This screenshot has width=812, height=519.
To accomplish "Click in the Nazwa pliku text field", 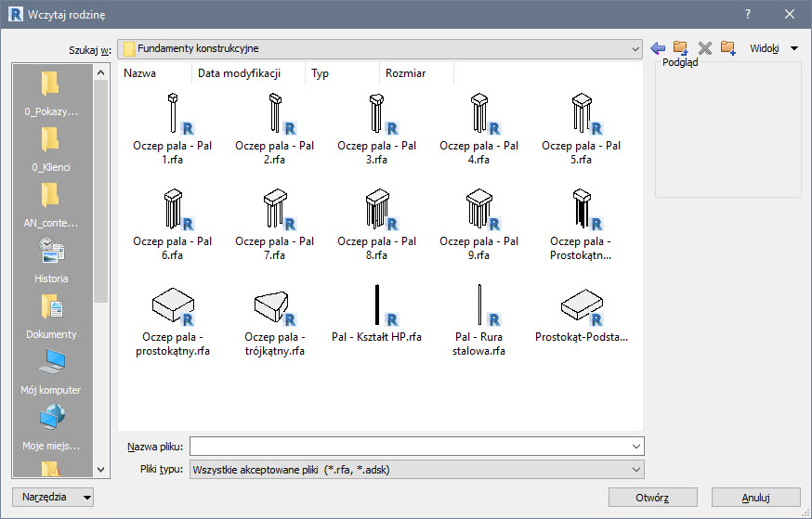I will [x=409, y=447].
